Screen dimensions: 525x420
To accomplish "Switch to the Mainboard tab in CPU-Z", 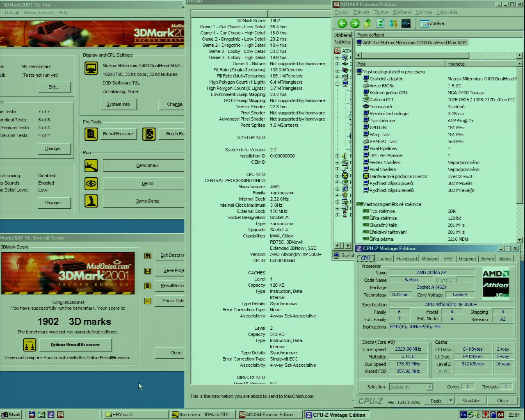I will click(406, 259).
